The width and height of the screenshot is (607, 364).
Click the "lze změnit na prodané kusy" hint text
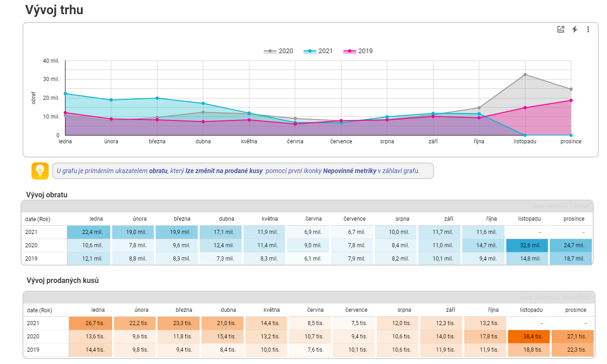click(224, 171)
